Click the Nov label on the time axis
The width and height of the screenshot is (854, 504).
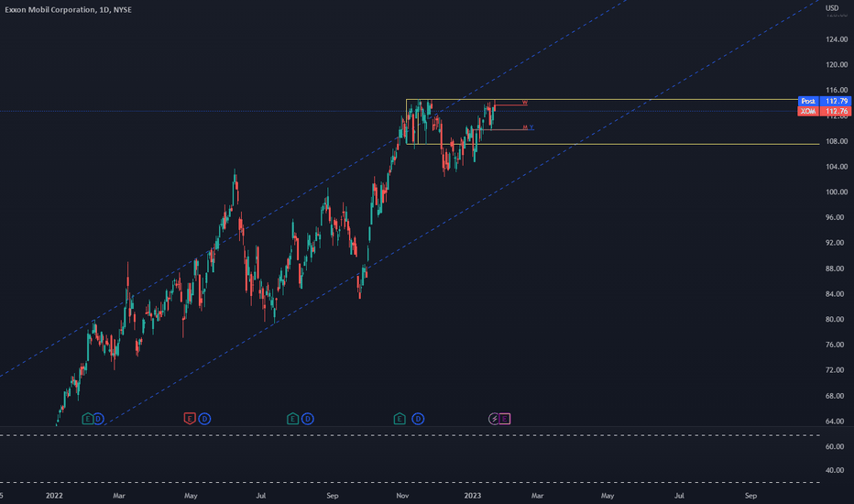click(x=402, y=495)
